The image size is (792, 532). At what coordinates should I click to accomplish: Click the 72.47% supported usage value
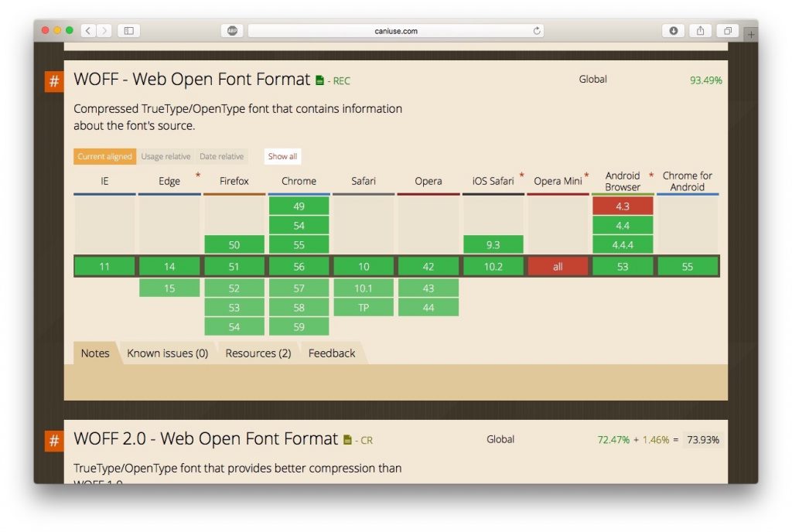[x=613, y=440]
